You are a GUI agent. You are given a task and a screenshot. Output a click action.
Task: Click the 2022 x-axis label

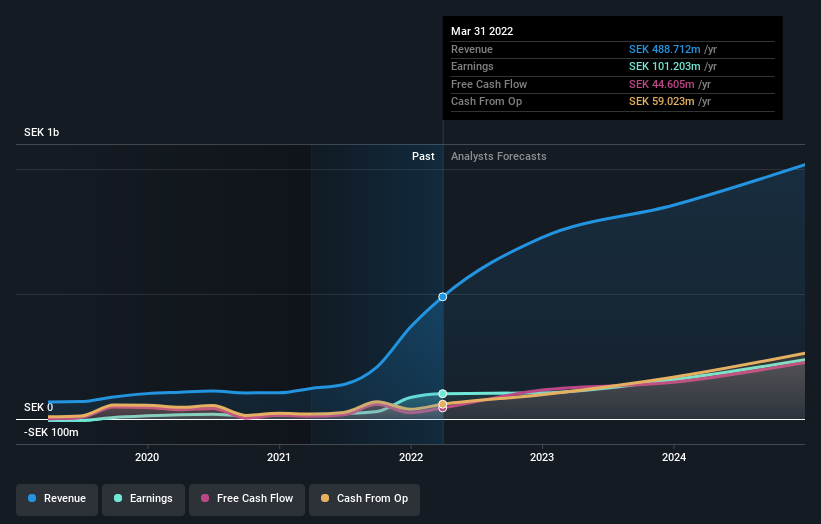click(411, 457)
